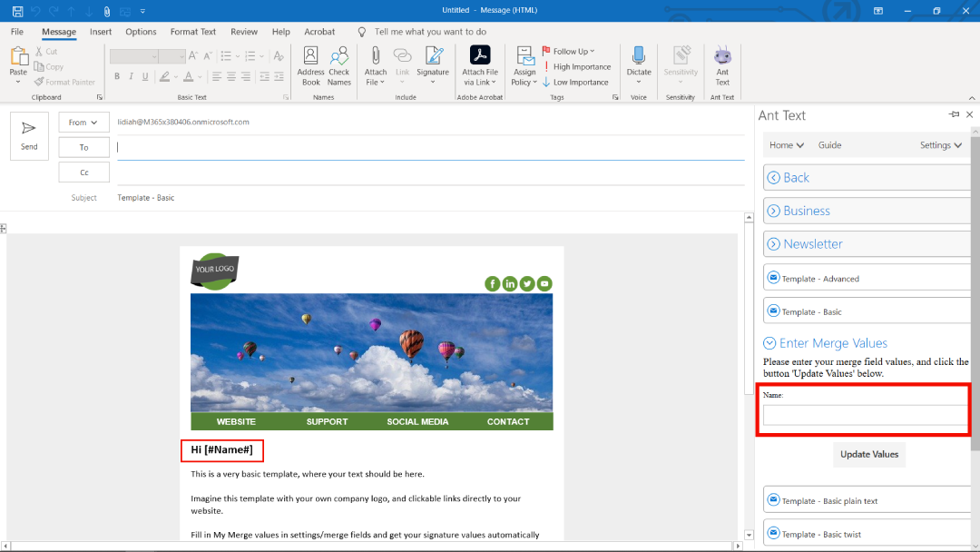Pin the Ant Text pane
Image resolution: width=980 pixels, height=552 pixels.
click(x=954, y=114)
